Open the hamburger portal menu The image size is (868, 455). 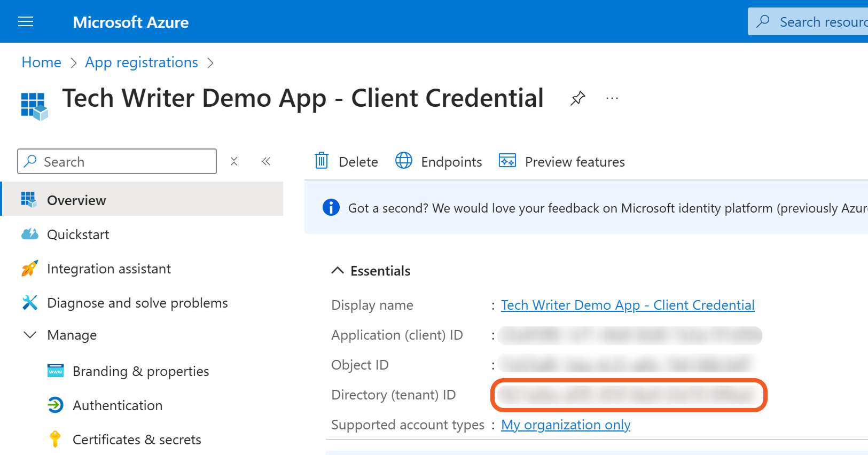click(26, 21)
